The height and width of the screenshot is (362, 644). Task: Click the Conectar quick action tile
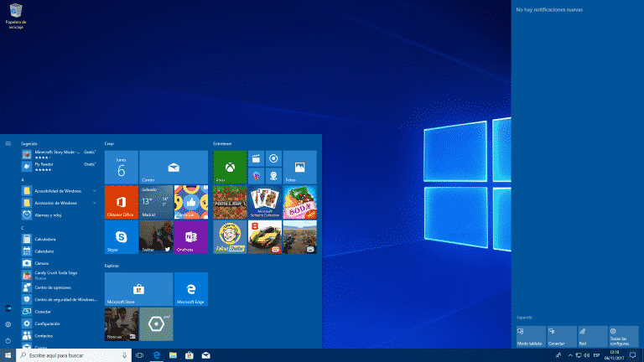pos(562,337)
